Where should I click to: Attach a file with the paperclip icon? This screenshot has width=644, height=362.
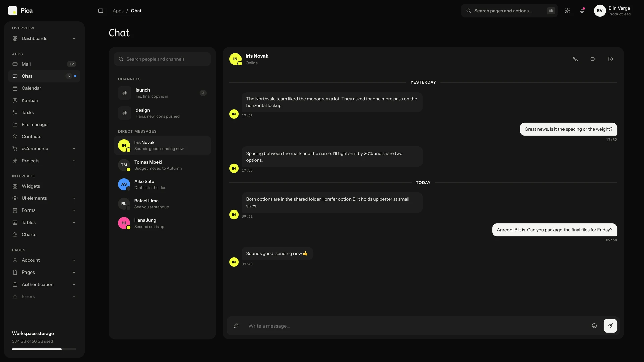point(236,326)
